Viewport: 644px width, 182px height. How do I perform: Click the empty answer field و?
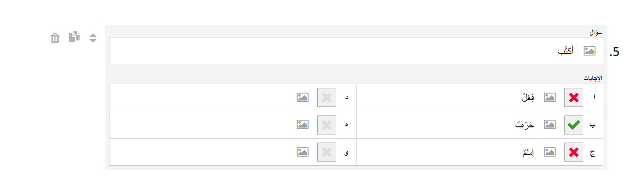point(200,152)
